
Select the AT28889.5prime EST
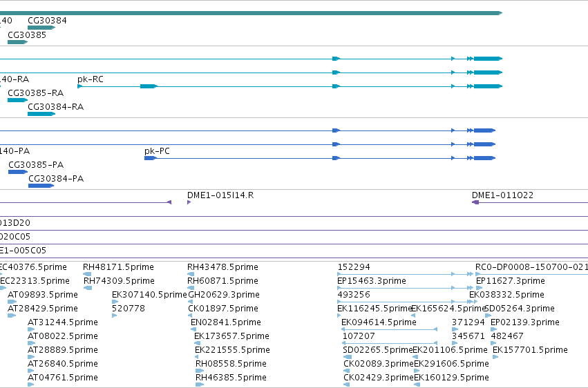pos(31,357)
